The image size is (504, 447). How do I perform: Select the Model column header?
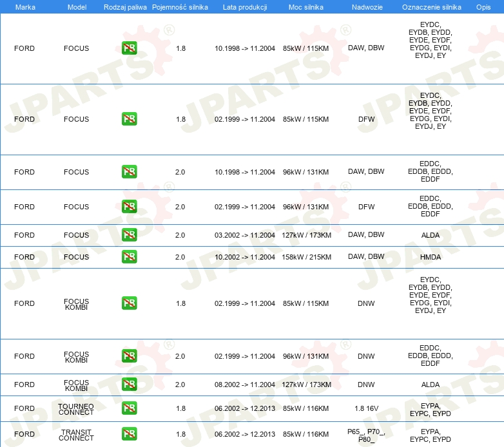77,7
